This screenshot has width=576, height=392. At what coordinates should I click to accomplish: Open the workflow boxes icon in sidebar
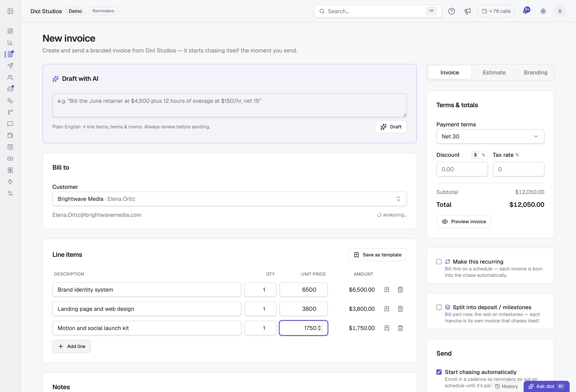pos(10,101)
